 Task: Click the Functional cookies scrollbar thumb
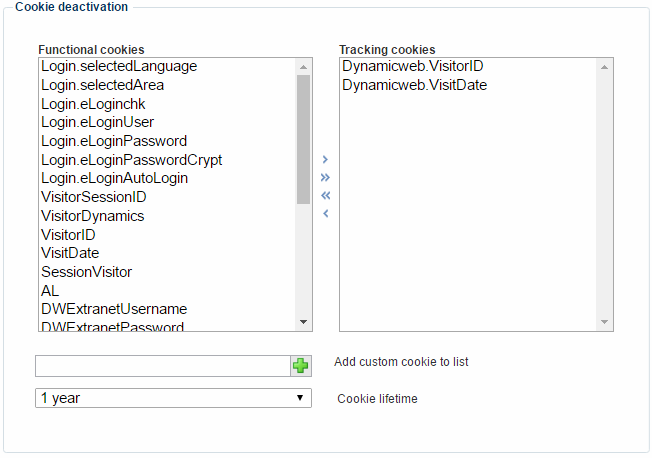pyautogui.click(x=303, y=139)
